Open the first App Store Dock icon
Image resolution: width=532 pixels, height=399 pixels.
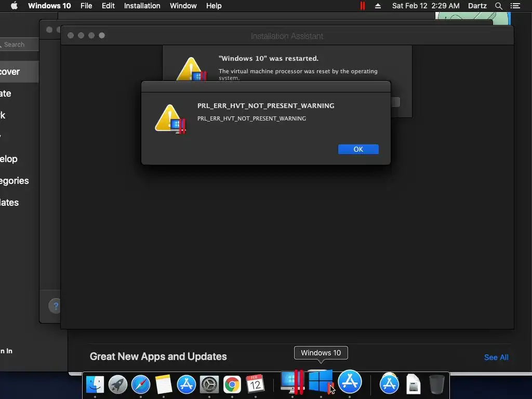pos(187,384)
